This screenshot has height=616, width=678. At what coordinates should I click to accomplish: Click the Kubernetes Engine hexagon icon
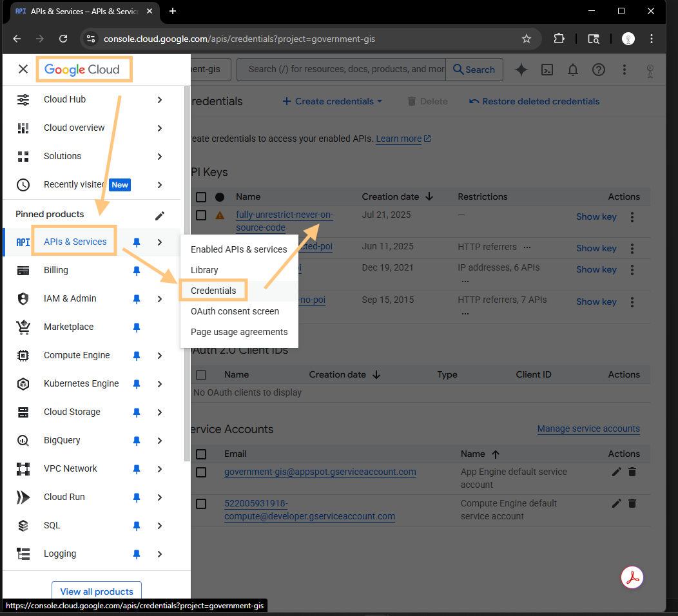(23, 384)
